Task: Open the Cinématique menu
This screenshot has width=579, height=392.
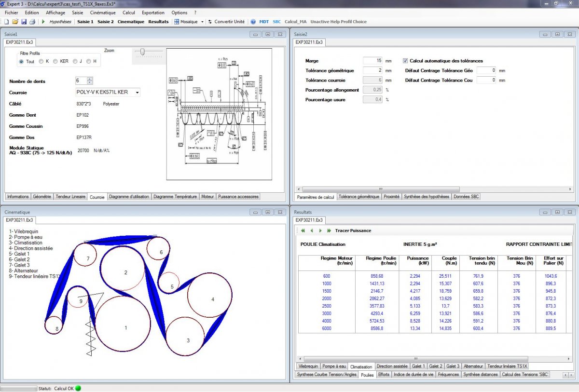Action: point(103,13)
